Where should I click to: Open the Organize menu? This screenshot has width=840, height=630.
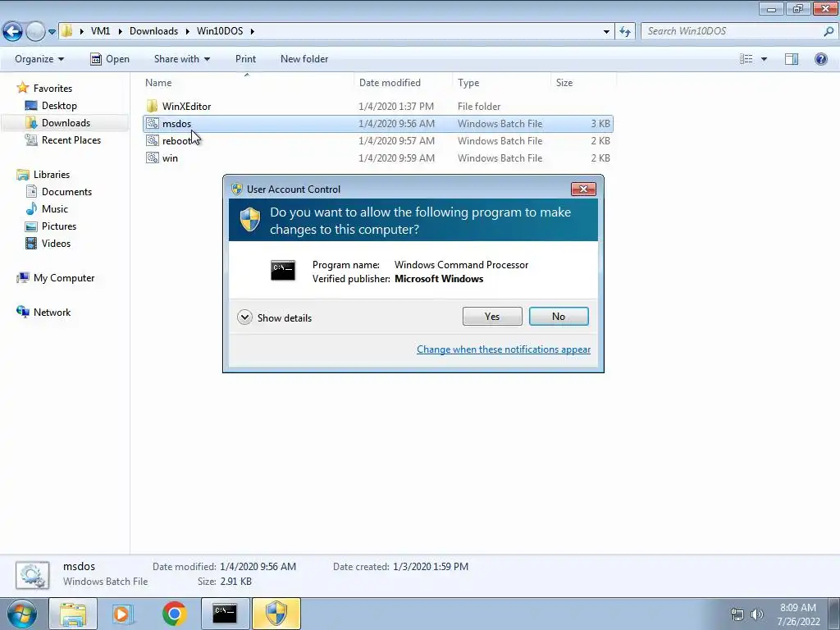tap(39, 59)
